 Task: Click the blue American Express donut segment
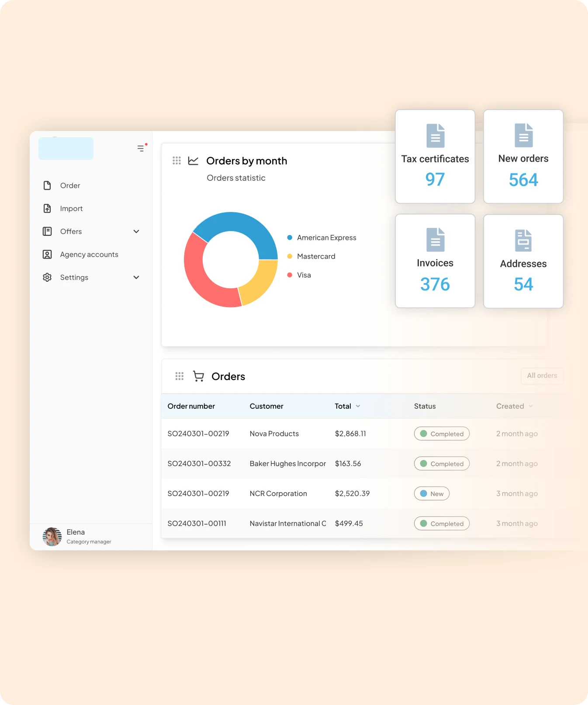(239, 222)
